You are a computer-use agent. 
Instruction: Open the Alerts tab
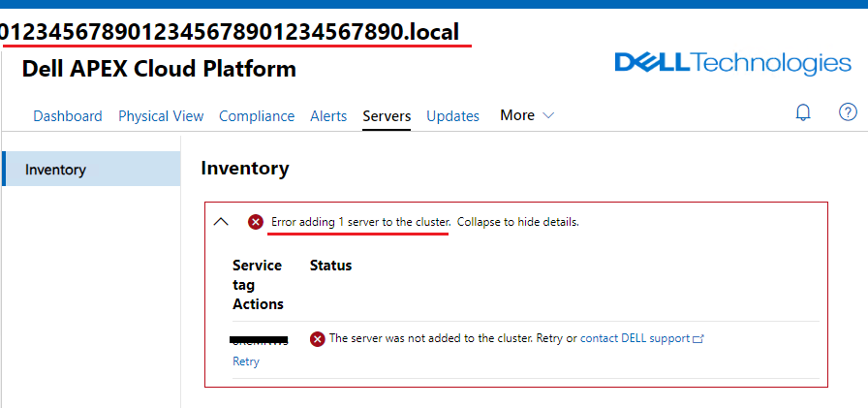click(x=328, y=116)
